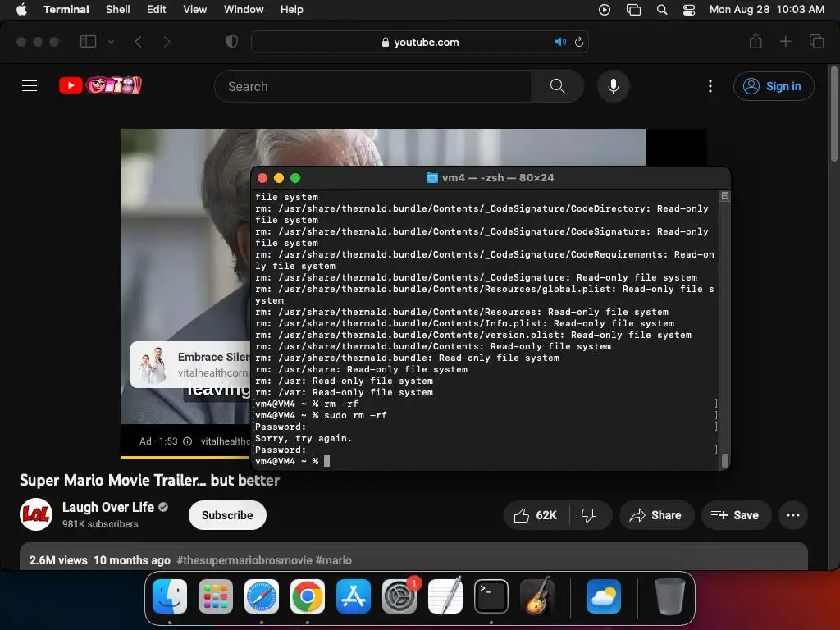Click the ad progress bar
This screenshot has height=630, width=840.
185,457
